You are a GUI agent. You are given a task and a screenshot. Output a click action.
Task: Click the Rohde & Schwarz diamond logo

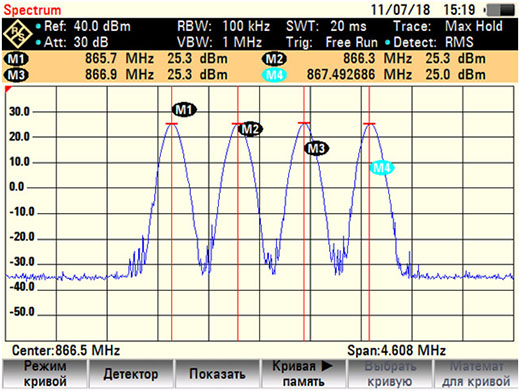pos(17,34)
